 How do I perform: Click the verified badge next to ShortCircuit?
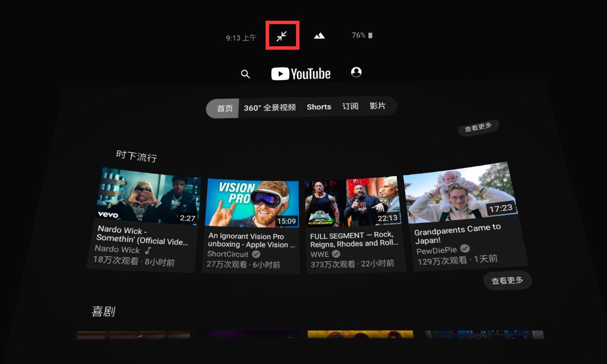(x=256, y=254)
